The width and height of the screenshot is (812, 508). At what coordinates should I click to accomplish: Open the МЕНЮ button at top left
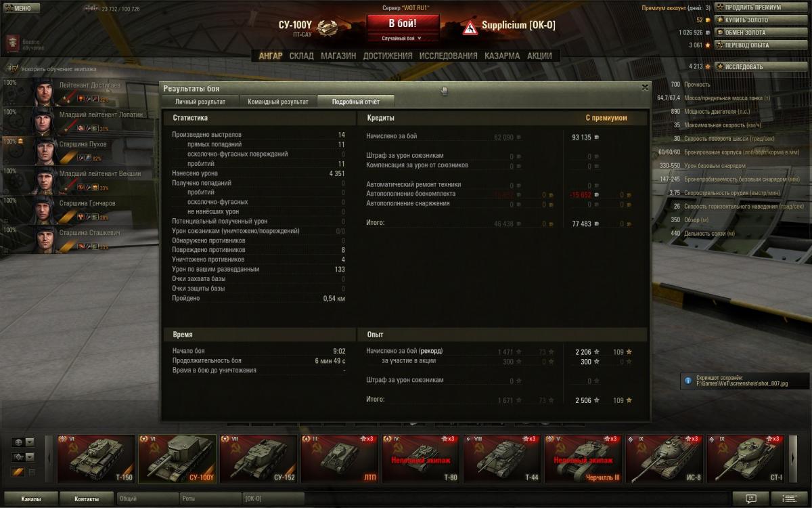pyautogui.click(x=18, y=8)
